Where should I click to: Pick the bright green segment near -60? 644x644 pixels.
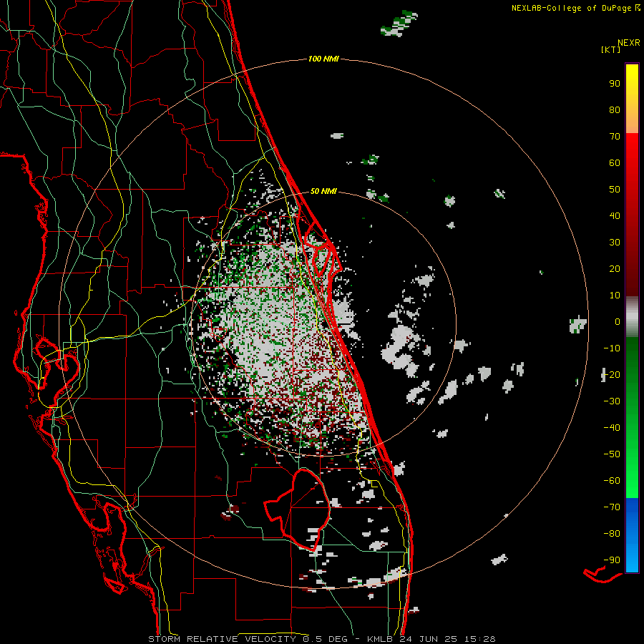[x=632, y=482]
